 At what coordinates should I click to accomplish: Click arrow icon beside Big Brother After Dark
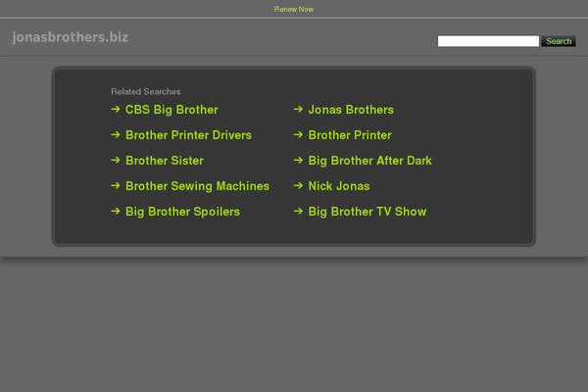point(298,160)
